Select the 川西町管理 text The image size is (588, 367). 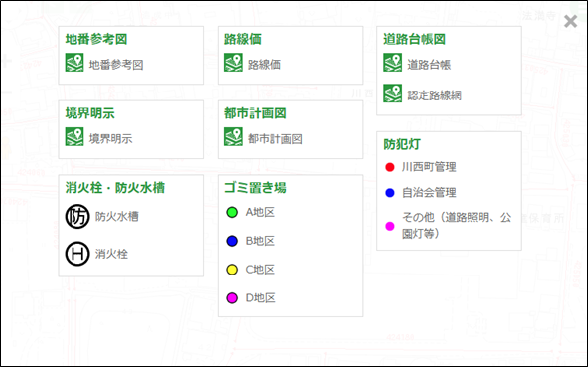coord(429,167)
